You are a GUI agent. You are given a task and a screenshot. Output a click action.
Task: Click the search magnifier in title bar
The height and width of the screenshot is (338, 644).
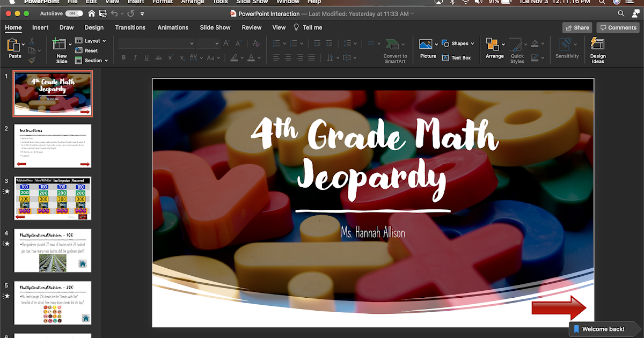(621, 13)
